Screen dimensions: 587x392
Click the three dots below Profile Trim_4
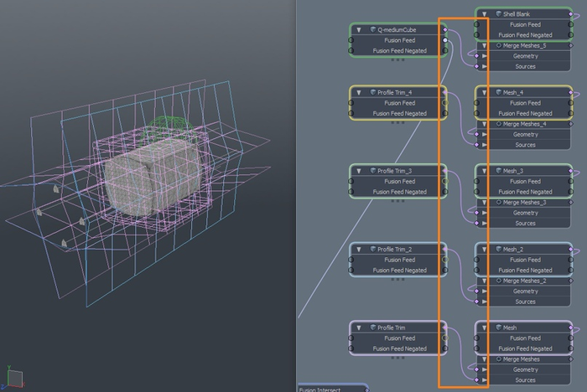point(397,122)
